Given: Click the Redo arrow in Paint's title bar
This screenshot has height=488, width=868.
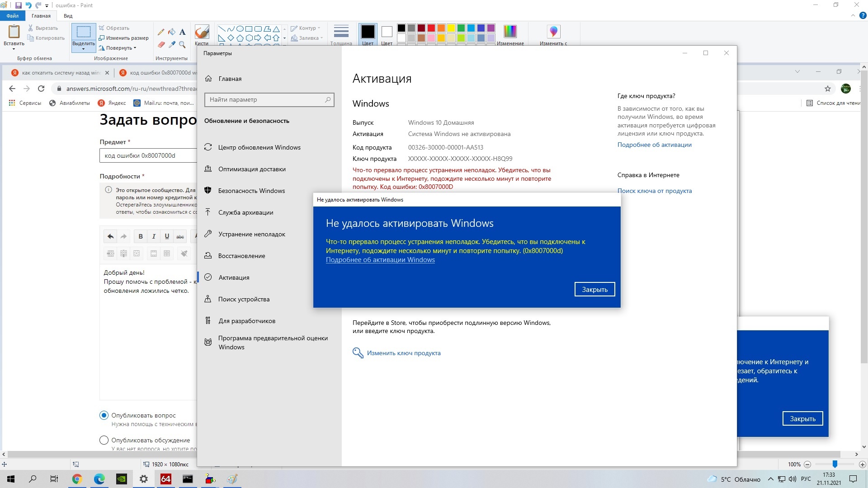Looking at the screenshot, I should 38,5.
